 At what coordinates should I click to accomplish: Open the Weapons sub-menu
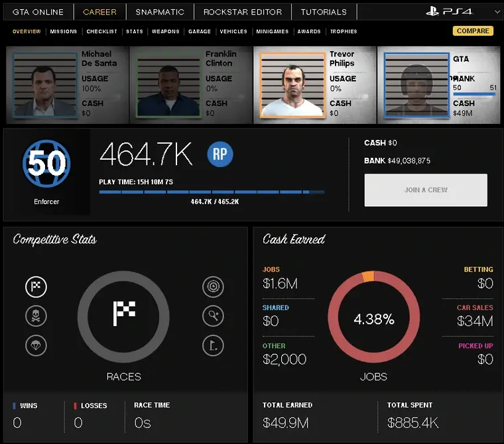click(166, 31)
